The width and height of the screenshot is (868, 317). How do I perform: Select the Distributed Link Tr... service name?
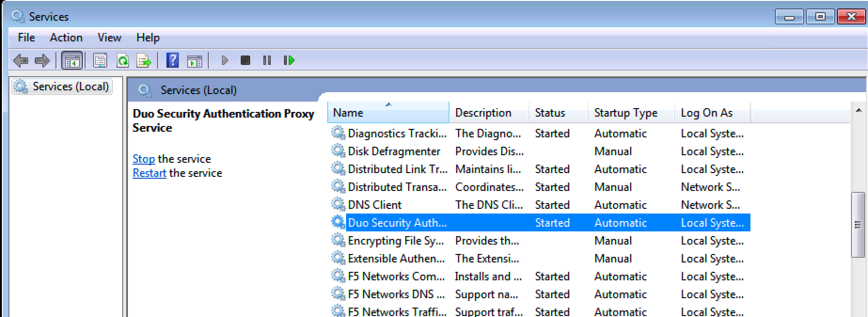point(397,169)
